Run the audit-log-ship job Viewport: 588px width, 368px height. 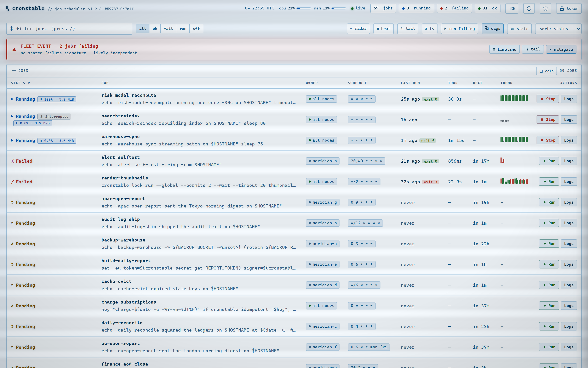tap(549, 223)
